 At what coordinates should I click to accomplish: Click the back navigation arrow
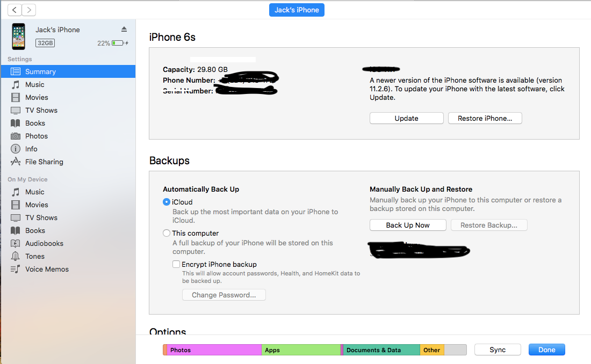click(15, 10)
